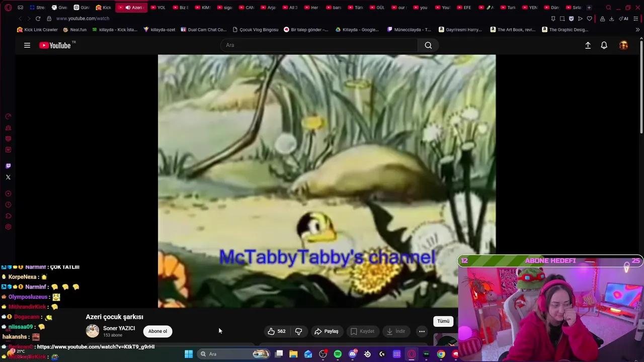
Task: Click the Windows taskbar Ara search box
Action: pos(233,354)
